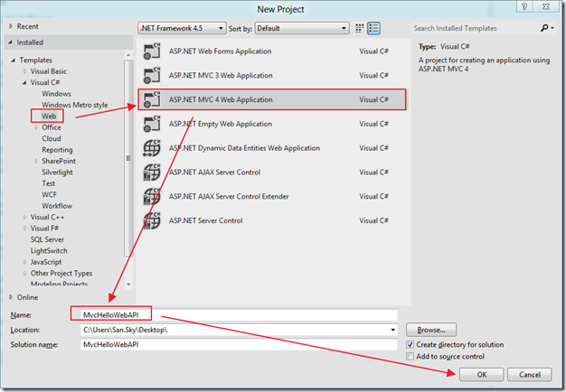Select the Web template category
Viewport: 566px width, 392px height.
coord(49,117)
